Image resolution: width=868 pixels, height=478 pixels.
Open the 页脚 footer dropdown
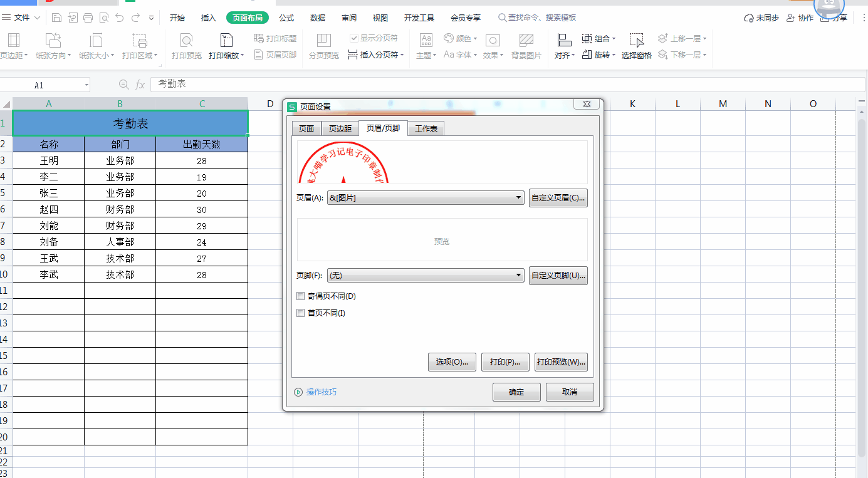pos(426,275)
